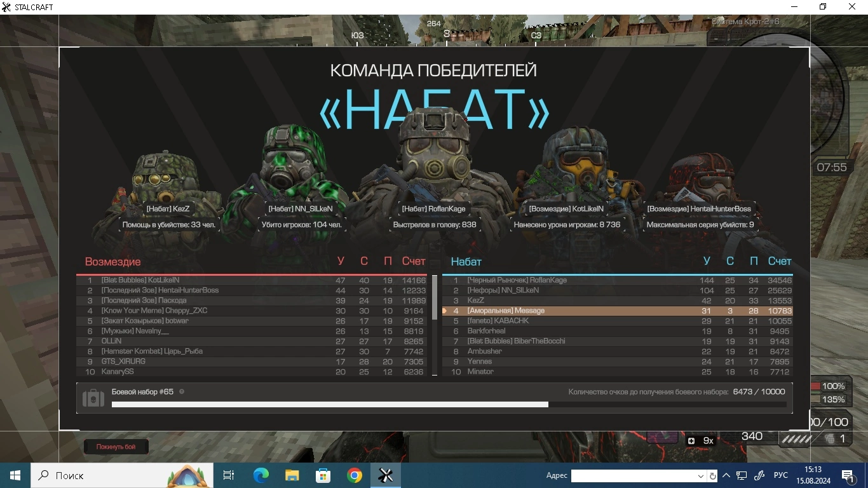This screenshot has height=488, width=868.
Task: Click the Убито игроков: 104 чел. stat
Action: [302, 224]
